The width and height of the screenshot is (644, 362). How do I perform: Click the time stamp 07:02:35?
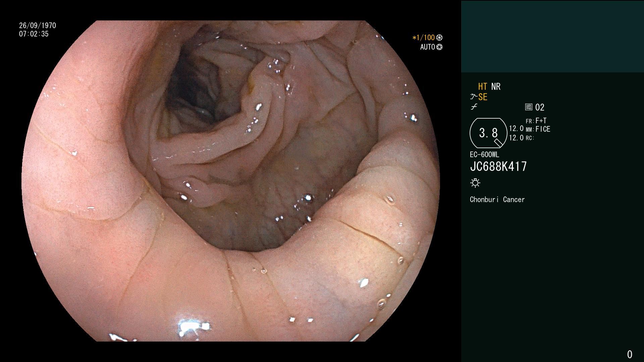34,34
